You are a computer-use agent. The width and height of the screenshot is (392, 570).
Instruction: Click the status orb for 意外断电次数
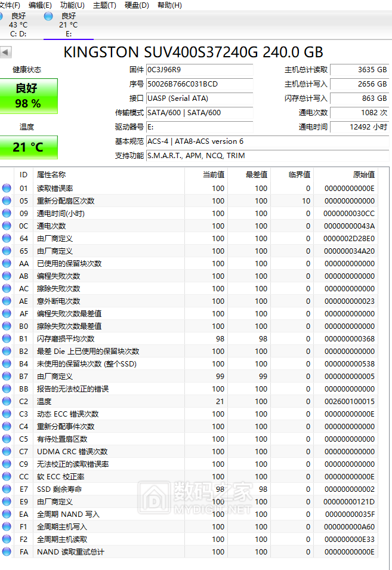tap(7, 301)
